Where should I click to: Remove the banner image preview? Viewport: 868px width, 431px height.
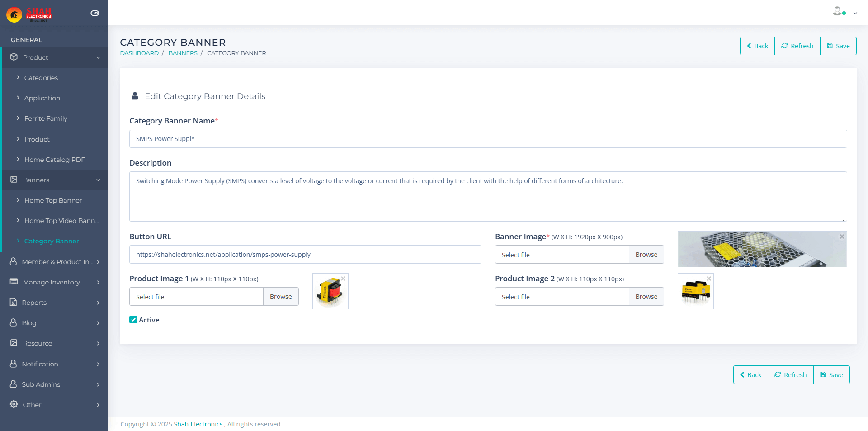[x=842, y=237]
